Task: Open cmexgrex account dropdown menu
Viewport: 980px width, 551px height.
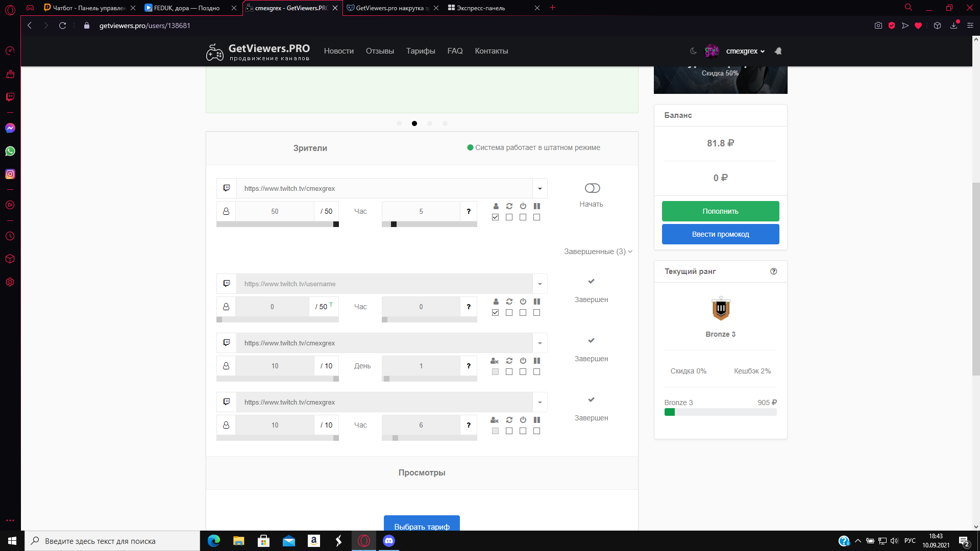Action: [x=745, y=51]
